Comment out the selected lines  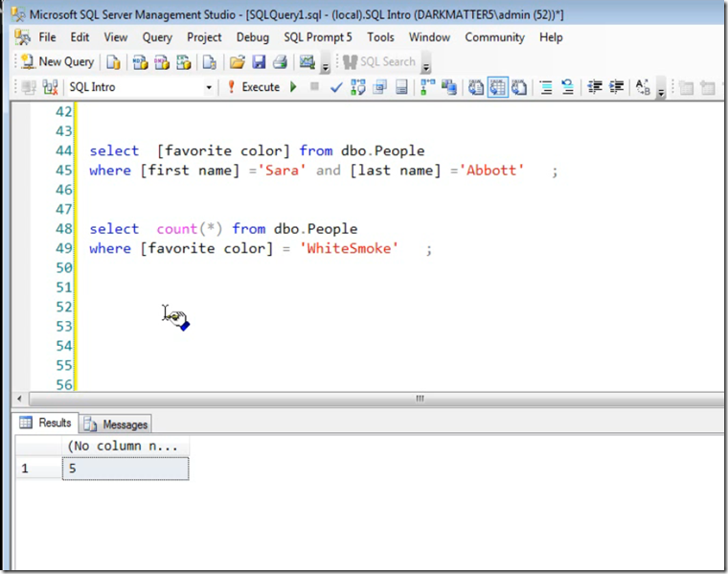[546, 87]
